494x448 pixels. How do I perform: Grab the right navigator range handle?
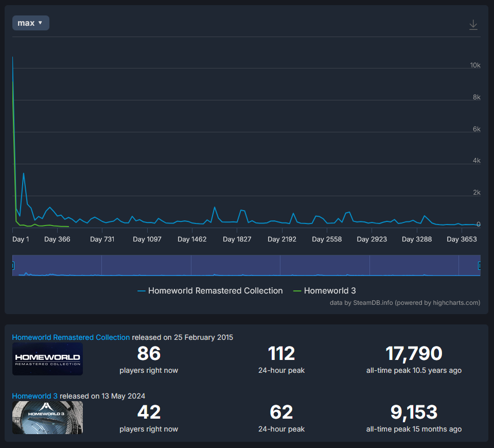pos(480,266)
